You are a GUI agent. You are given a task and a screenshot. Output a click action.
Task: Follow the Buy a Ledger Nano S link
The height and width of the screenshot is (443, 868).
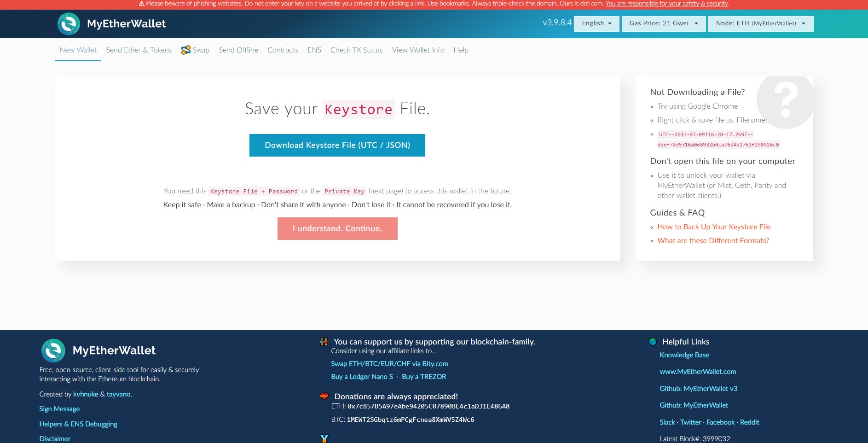362,377
